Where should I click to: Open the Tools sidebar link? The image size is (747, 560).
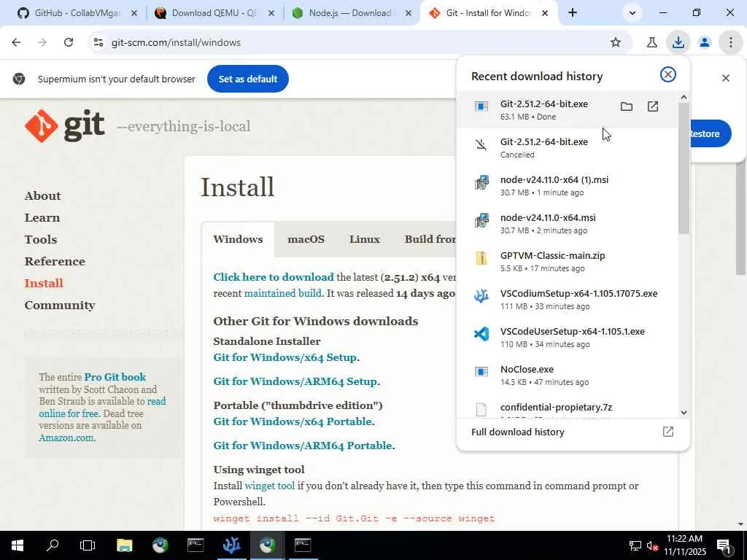click(x=41, y=239)
